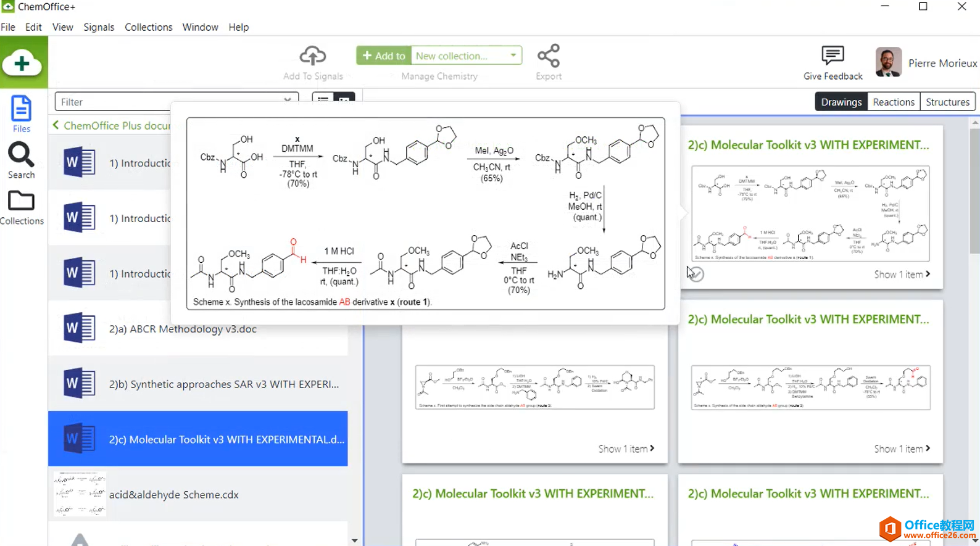Viewport: 980px width, 546px height.
Task: Expand Show 1 item on first card
Action: (x=902, y=274)
